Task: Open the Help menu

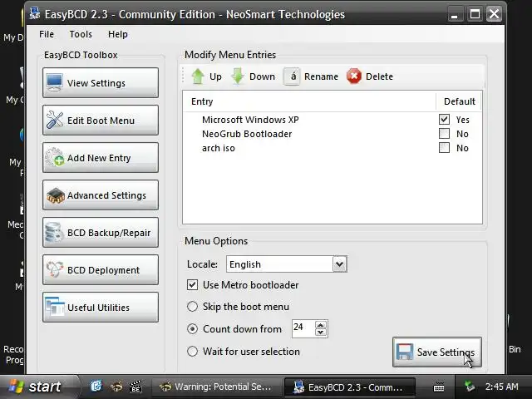Action: coord(118,34)
